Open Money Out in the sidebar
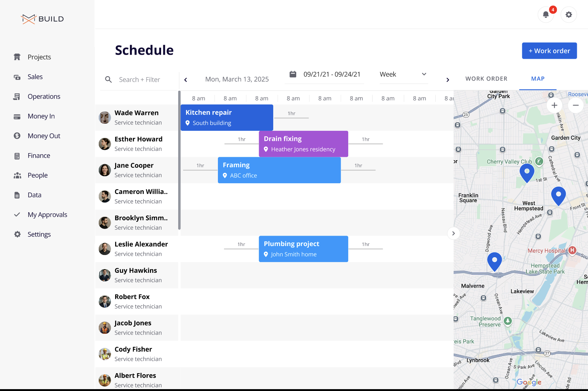Viewport: 588px width, 391px height. click(x=44, y=136)
